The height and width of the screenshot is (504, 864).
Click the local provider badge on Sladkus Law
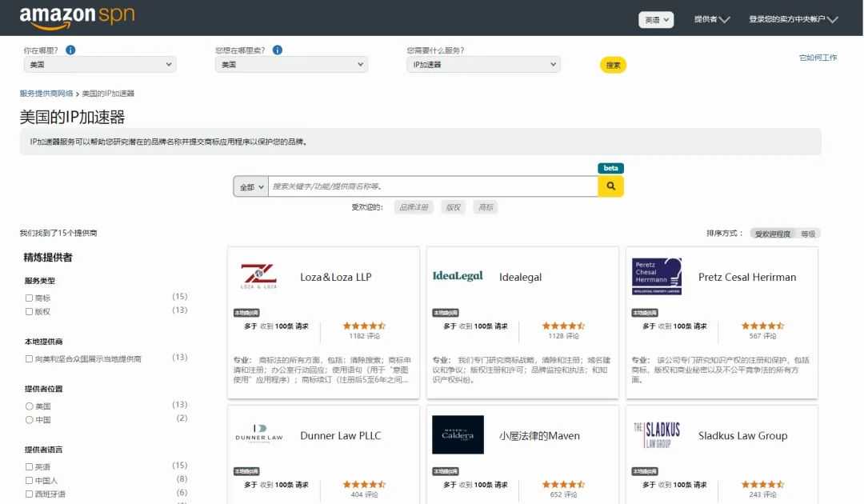[645, 471]
